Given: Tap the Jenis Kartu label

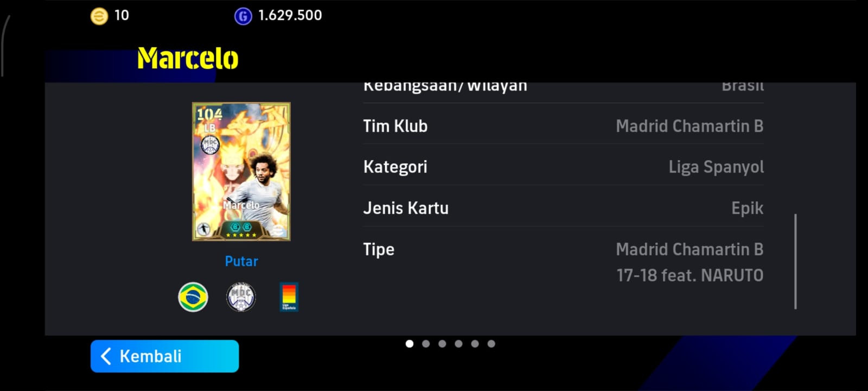Looking at the screenshot, I should (x=406, y=208).
